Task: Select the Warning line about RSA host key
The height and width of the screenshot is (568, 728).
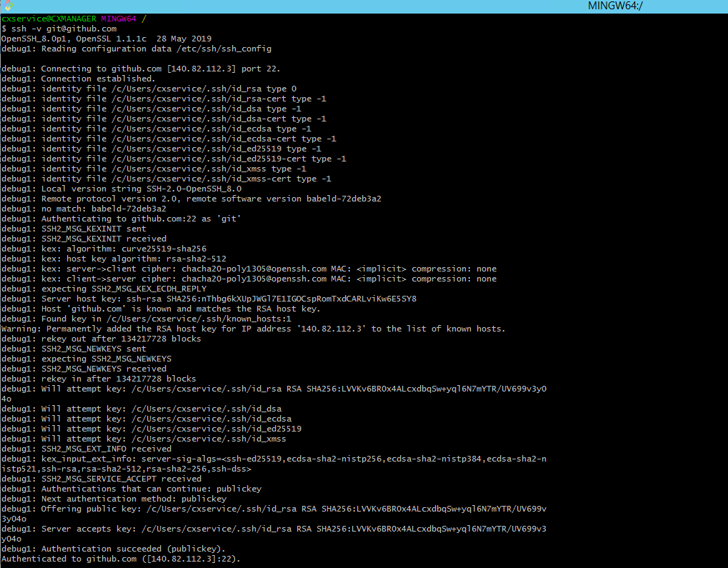Action: [x=214, y=329]
